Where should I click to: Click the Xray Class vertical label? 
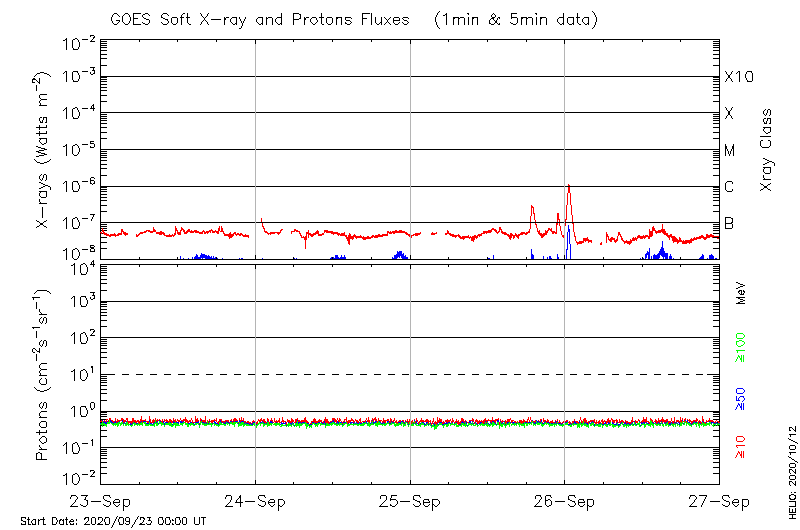(767, 150)
